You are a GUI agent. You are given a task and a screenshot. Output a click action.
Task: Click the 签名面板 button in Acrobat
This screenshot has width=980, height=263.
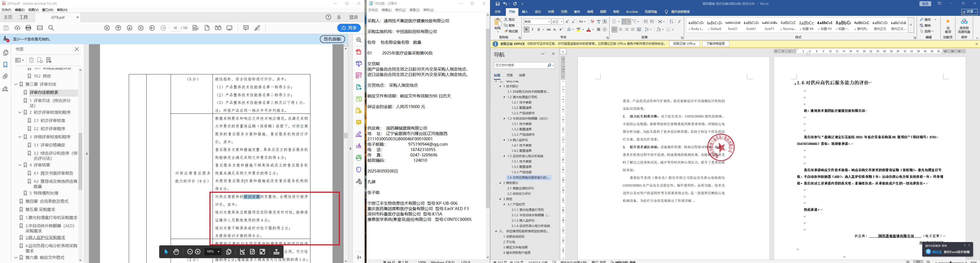click(x=333, y=39)
